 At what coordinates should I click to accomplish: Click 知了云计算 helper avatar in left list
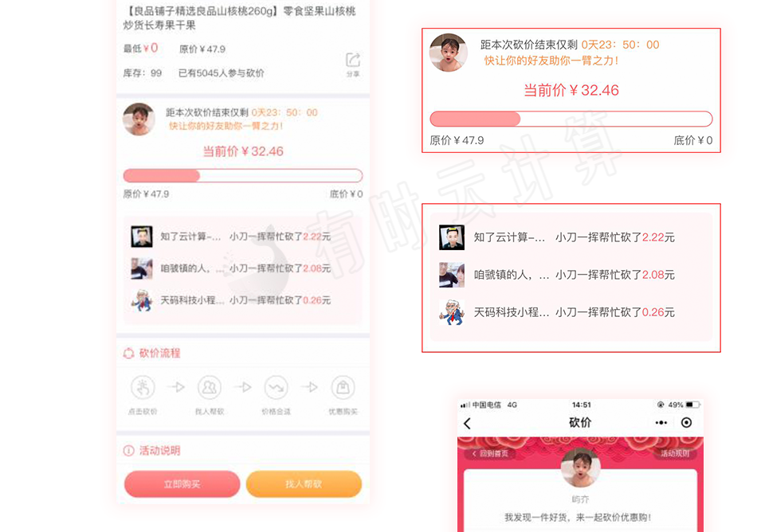(x=142, y=237)
